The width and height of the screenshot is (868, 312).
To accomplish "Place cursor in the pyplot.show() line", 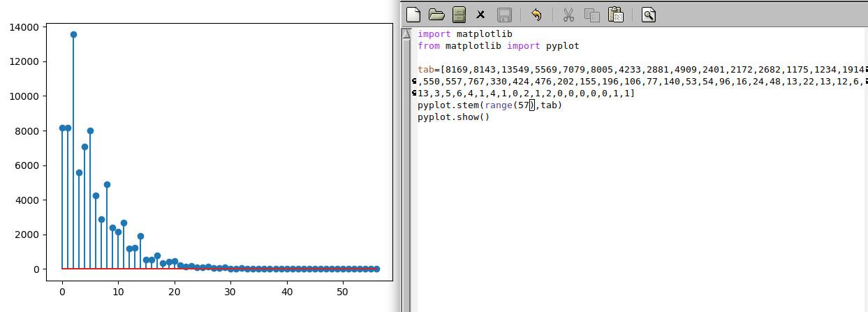I will (453, 117).
